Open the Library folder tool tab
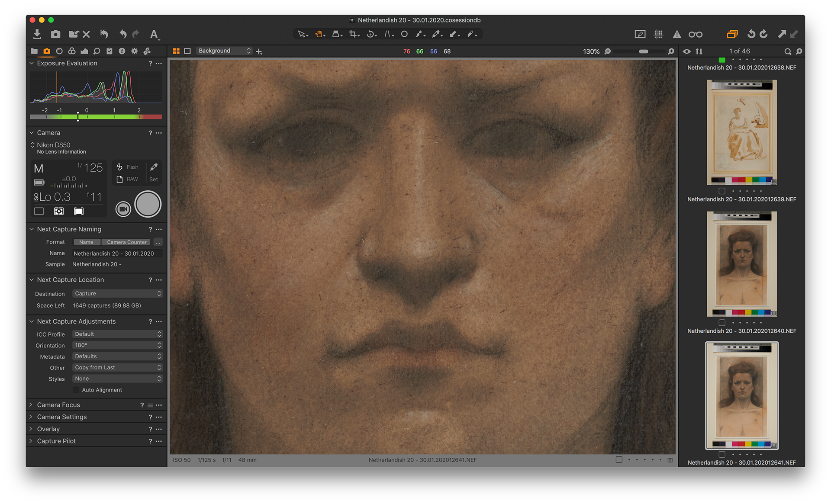The image size is (831, 504). click(x=34, y=51)
